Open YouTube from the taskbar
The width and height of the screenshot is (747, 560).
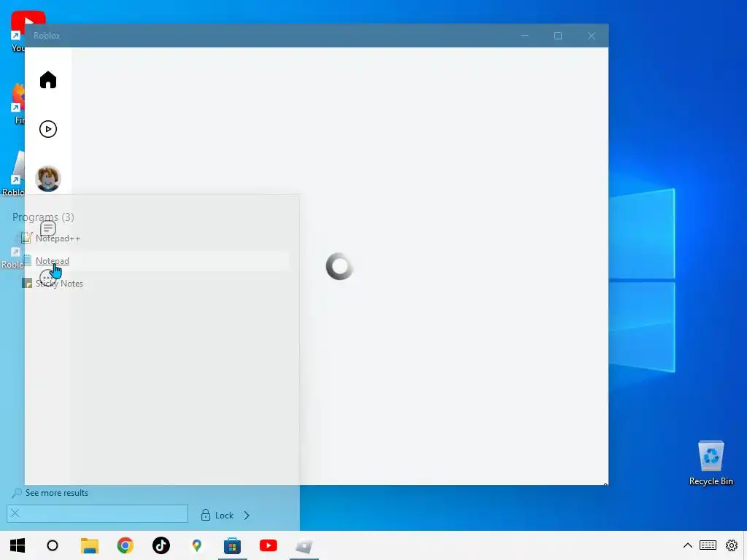268,545
